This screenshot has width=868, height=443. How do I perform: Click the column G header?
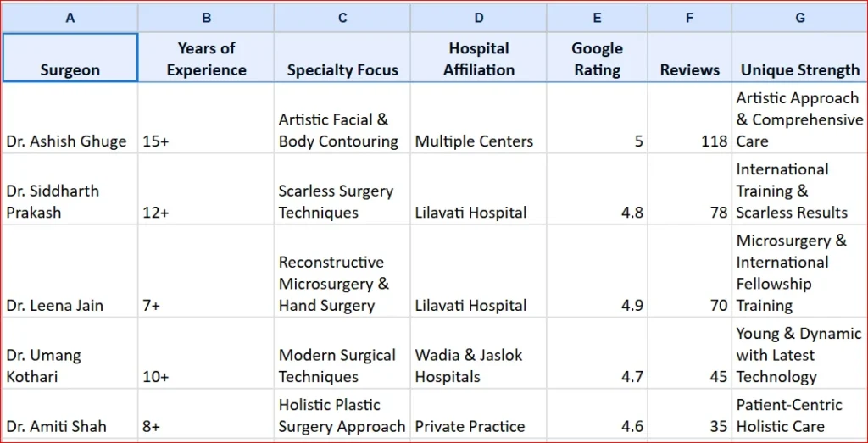click(x=800, y=18)
